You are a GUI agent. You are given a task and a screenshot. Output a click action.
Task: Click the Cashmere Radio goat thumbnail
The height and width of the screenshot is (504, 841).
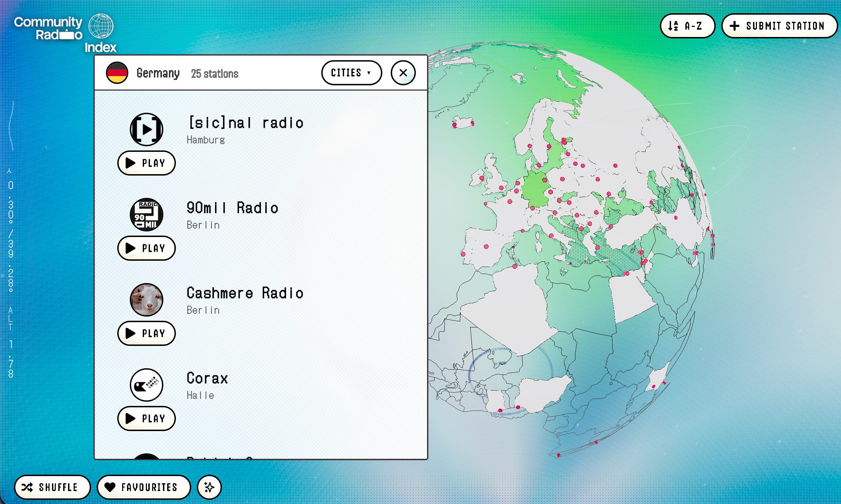(x=147, y=300)
